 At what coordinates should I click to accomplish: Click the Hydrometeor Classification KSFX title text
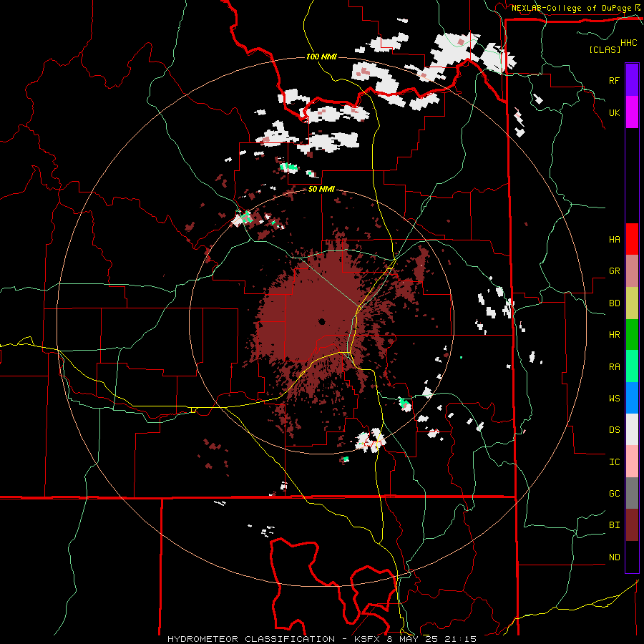point(322,639)
